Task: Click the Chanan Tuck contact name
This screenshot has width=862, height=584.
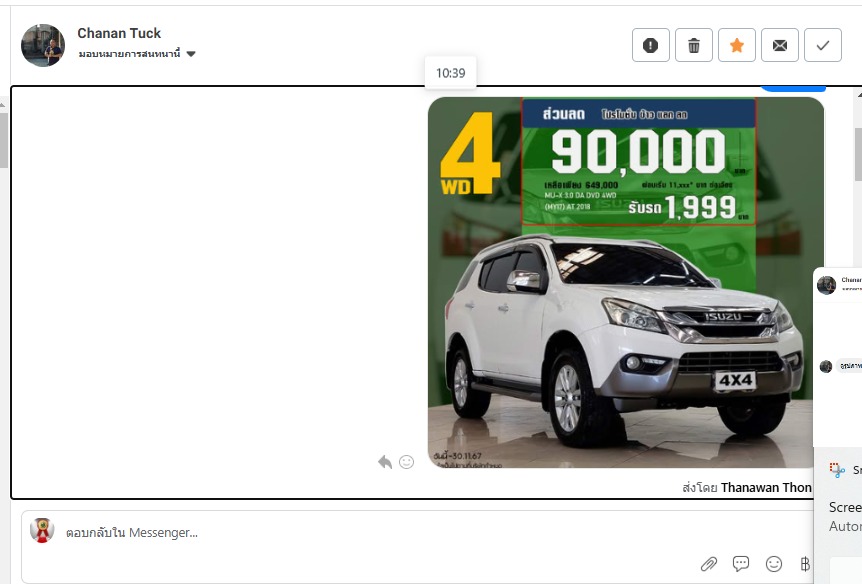Action: pyautogui.click(x=119, y=33)
